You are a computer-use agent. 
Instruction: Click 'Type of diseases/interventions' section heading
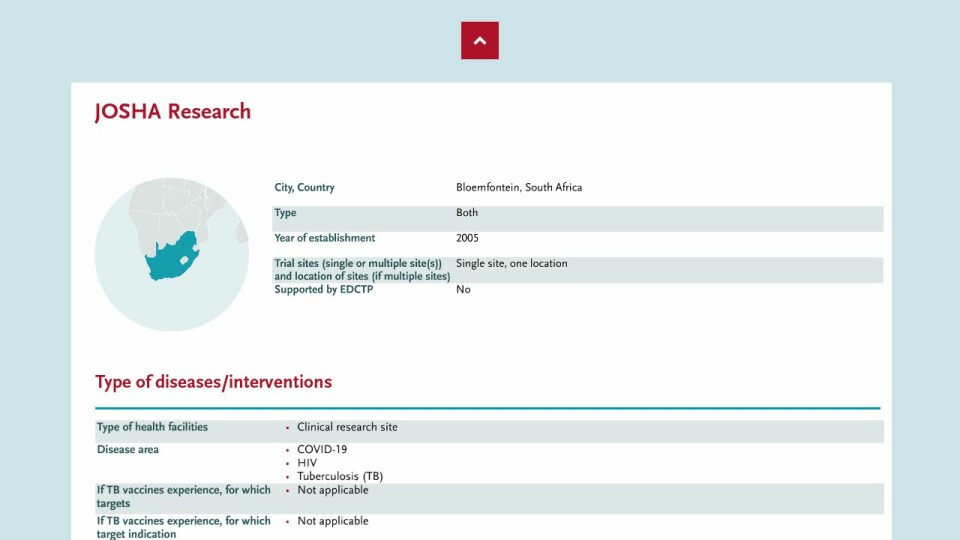(x=213, y=382)
